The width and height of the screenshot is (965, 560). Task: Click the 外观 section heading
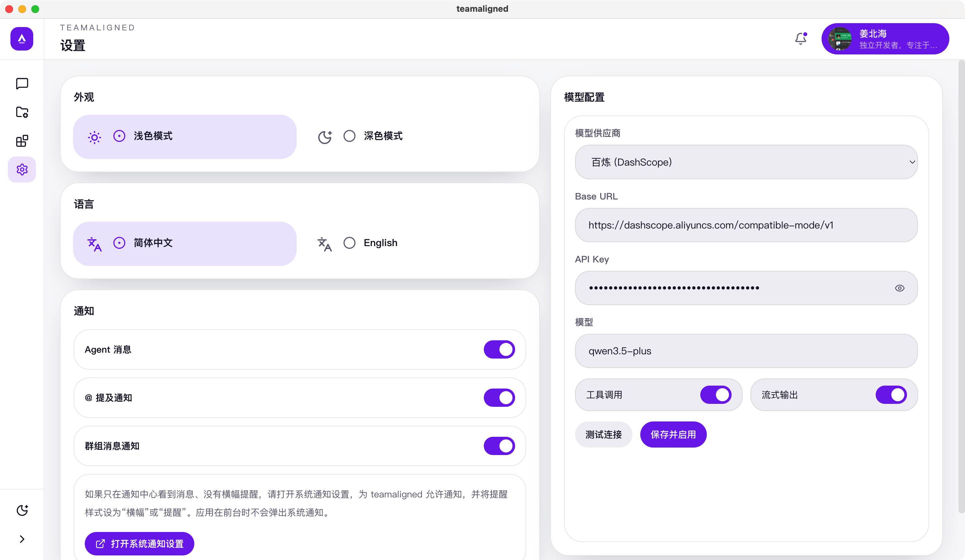[84, 97]
